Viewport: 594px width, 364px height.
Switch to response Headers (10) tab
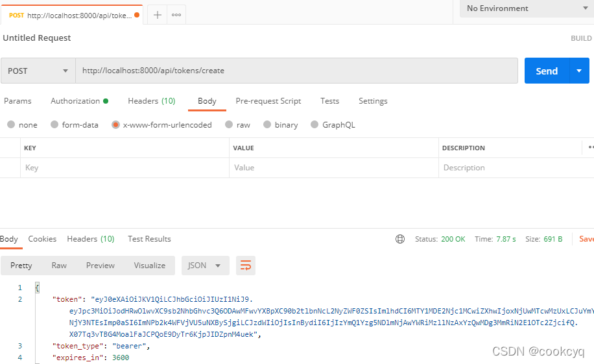[91, 239]
